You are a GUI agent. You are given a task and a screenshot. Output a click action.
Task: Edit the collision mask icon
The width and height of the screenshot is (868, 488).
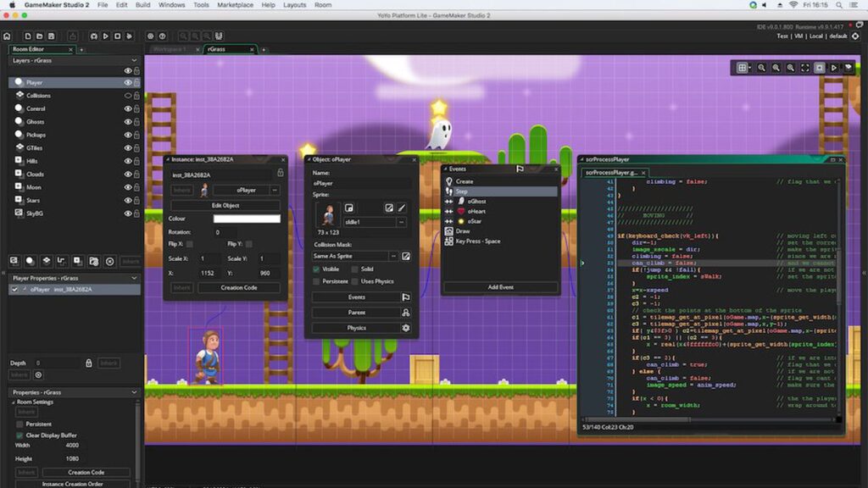click(406, 256)
